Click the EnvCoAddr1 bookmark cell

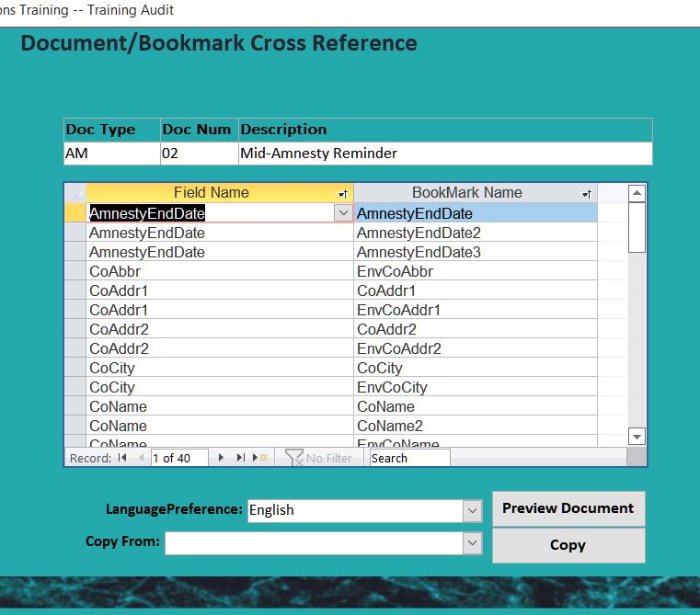click(476, 310)
